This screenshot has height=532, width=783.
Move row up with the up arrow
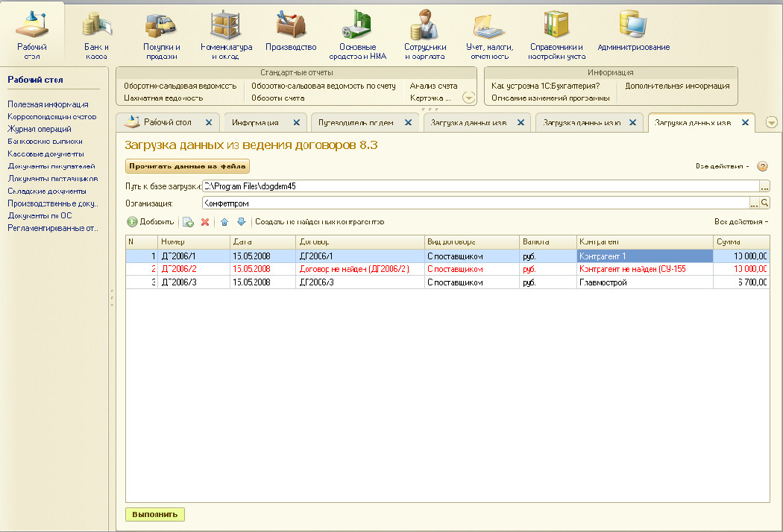[x=224, y=222]
